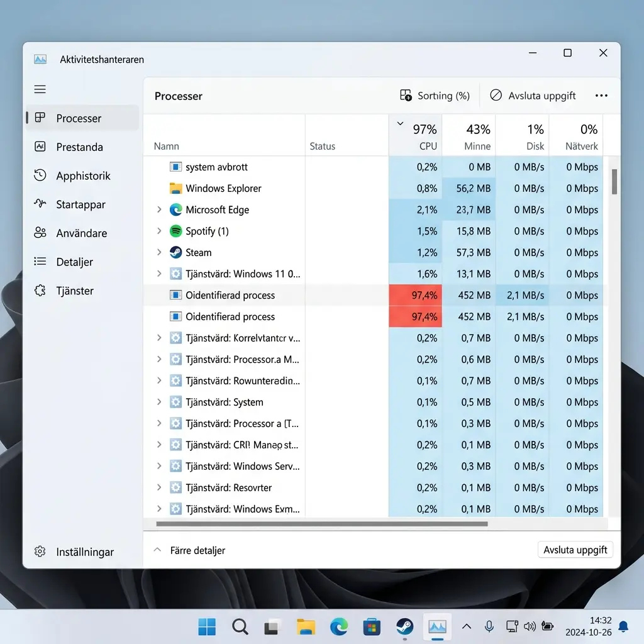
Task: Switch to the Tjänster tab
Action: (x=82, y=291)
